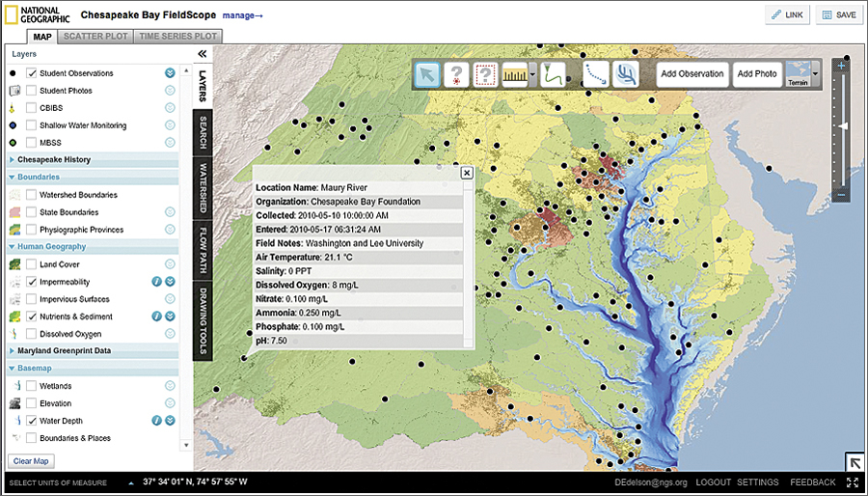
Task: Click the zoom slider handle
Action: (x=843, y=126)
